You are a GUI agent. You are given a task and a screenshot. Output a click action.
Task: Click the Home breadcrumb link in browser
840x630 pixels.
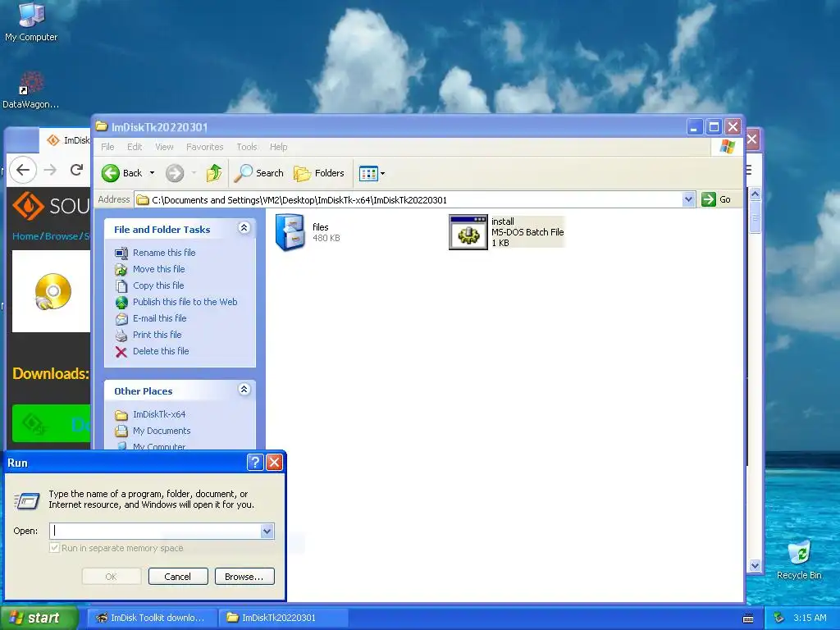(x=25, y=236)
